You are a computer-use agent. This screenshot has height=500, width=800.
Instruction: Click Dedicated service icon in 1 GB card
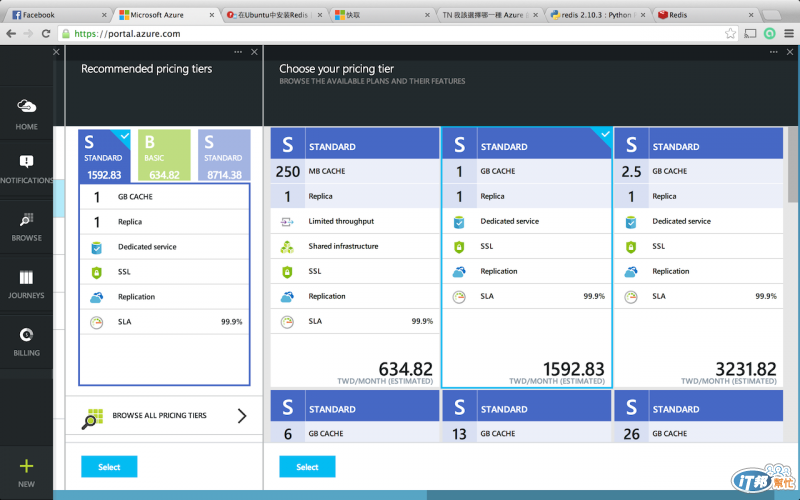point(459,222)
